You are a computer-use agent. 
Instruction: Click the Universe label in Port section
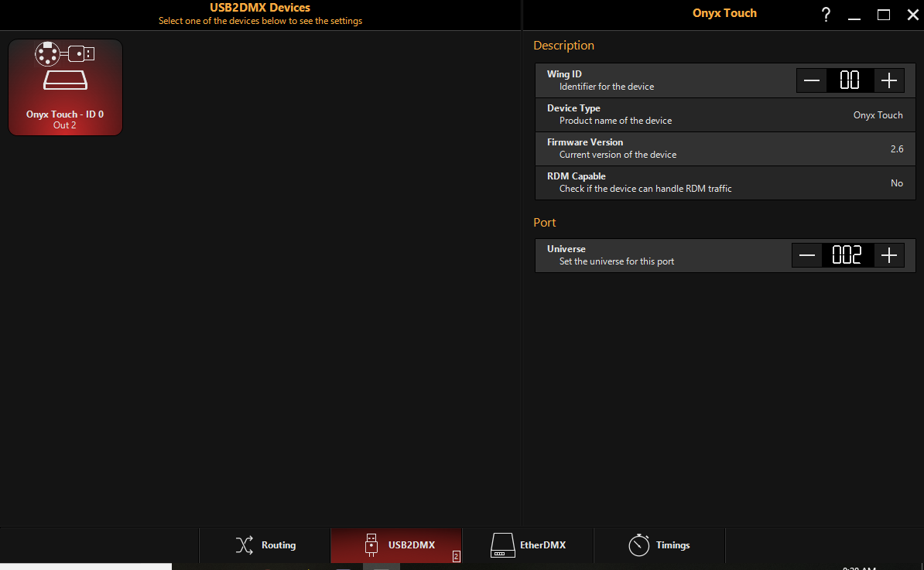[566, 249]
